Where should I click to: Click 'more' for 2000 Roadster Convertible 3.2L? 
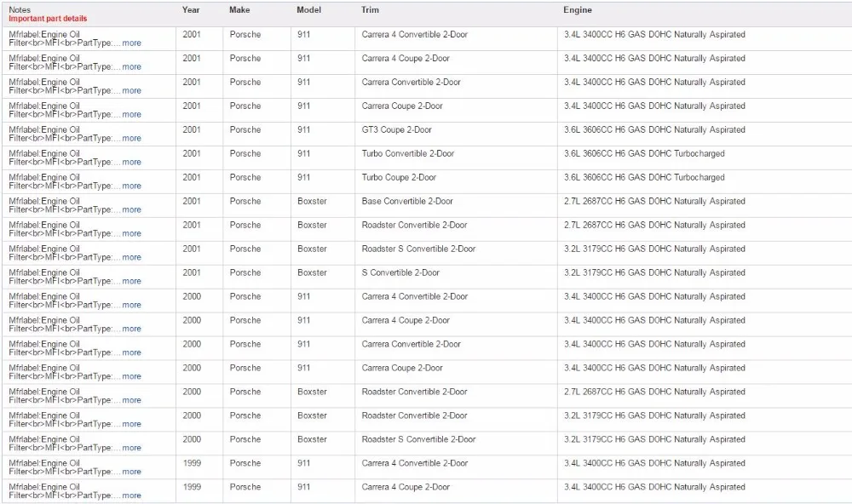131,424
